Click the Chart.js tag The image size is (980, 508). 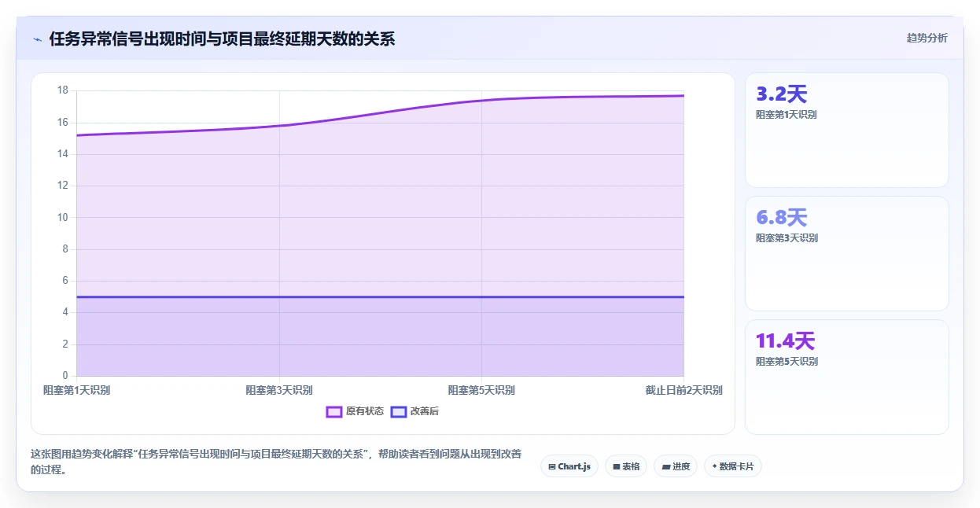point(569,466)
